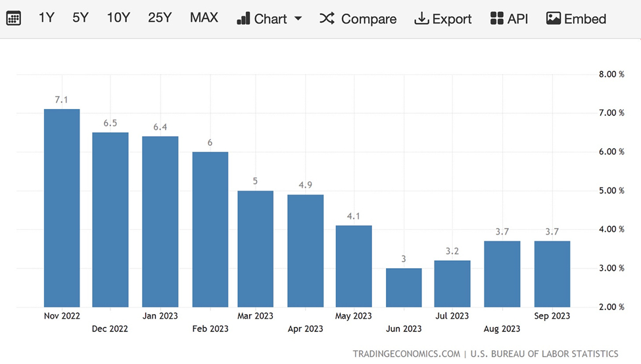Screen dimensions: 641x364
Task: Expand the Chart type dropdown arrow
Action: coord(298,18)
